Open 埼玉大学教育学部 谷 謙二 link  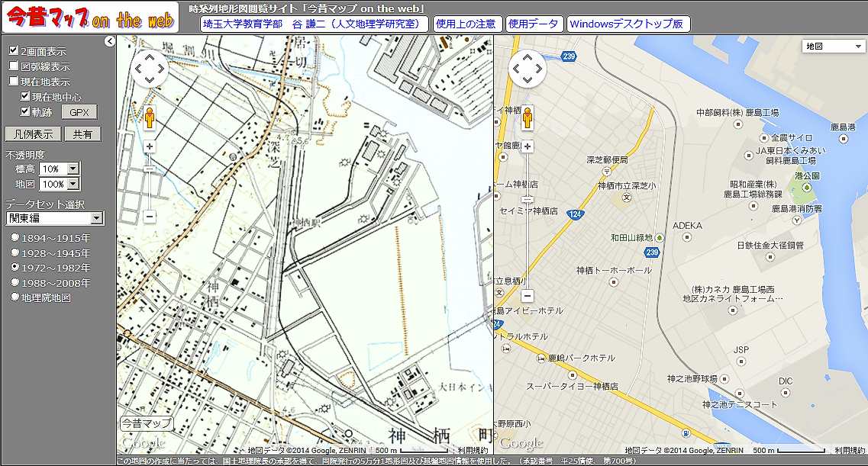coord(314,24)
